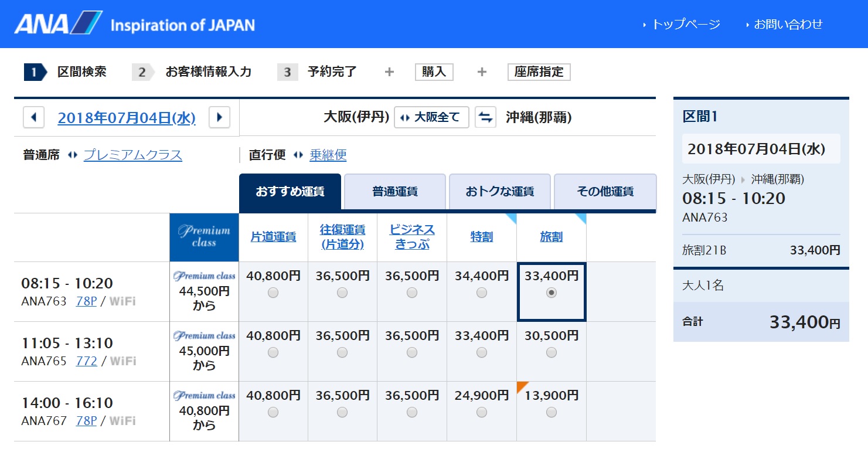The image size is (868, 452).
Task: Select 40,800円 片道運賃 radio for 14:00 flight
Action: (x=273, y=412)
